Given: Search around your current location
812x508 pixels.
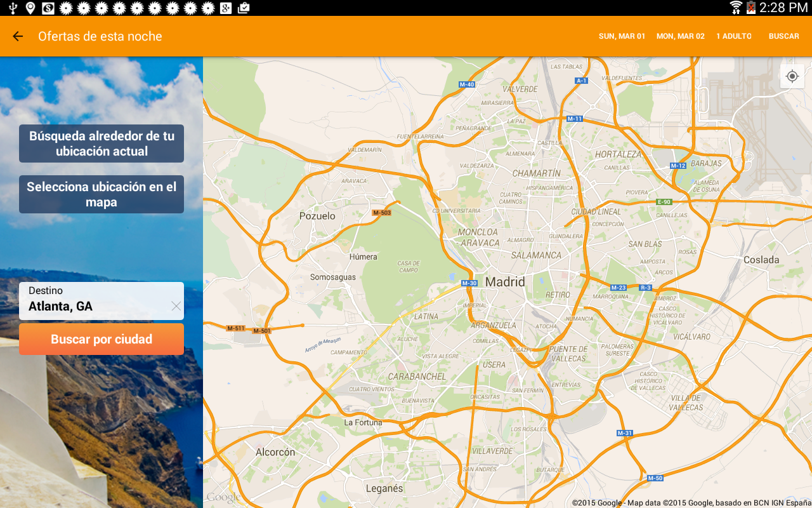Looking at the screenshot, I should (101, 144).
